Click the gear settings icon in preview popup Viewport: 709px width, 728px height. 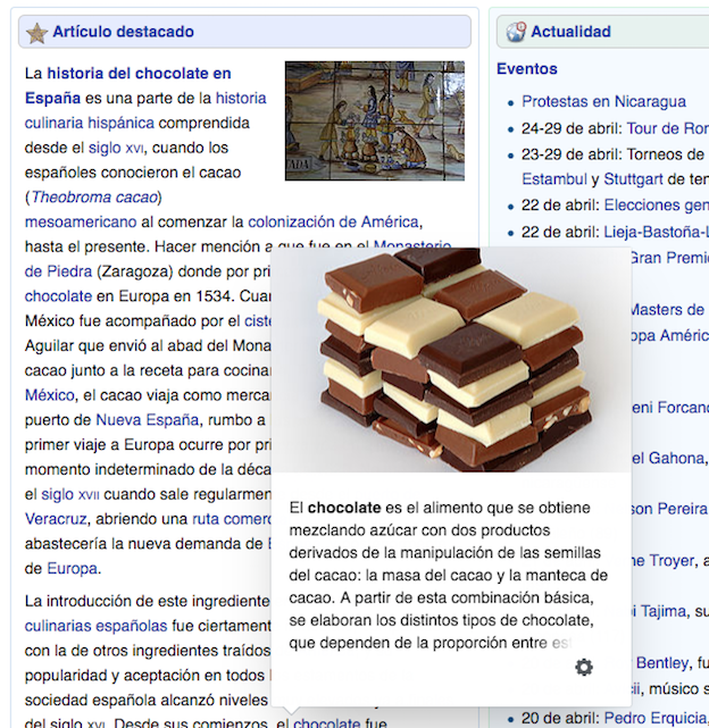[x=583, y=667]
